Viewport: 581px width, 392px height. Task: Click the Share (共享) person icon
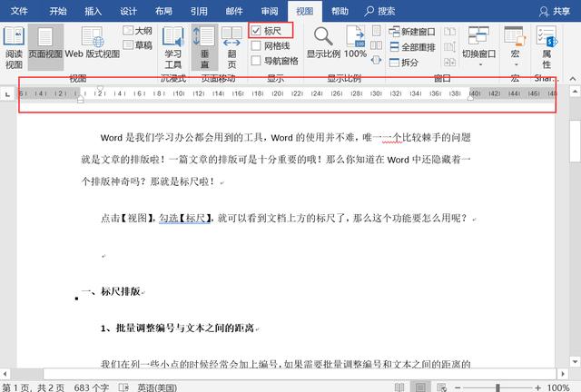544,12
